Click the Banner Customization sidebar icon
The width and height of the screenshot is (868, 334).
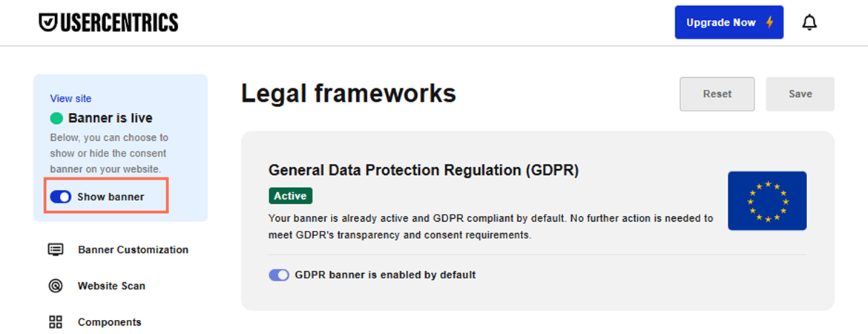pyautogui.click(x=56, y=250)
